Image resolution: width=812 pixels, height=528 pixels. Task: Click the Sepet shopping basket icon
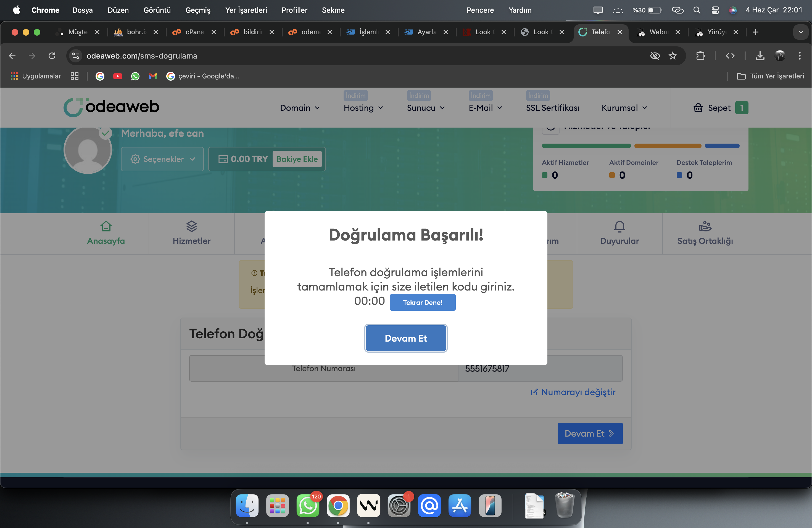tap(698, 108)
